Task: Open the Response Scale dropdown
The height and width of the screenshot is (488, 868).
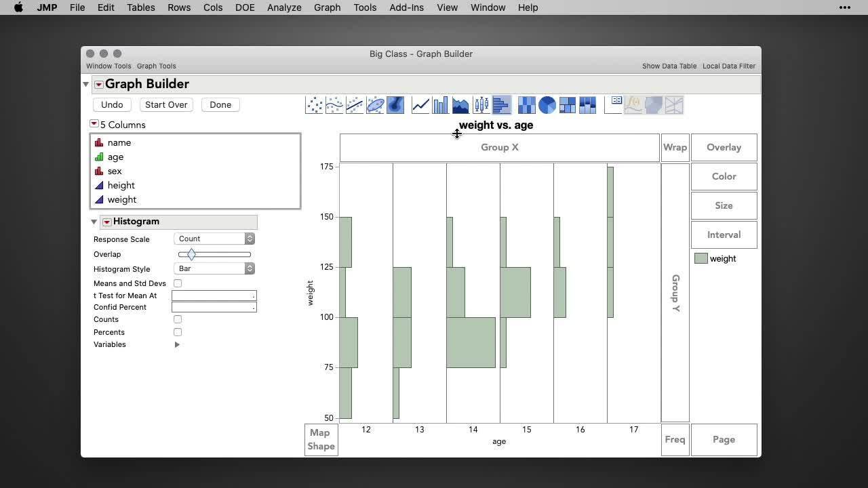Action: click(x=214, y=239)
